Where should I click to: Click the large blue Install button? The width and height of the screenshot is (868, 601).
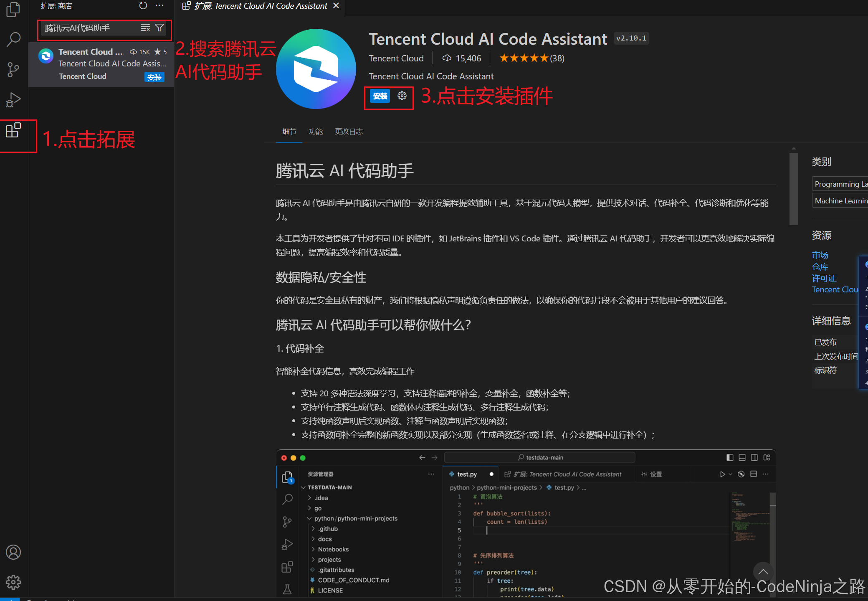coord(380,96)
